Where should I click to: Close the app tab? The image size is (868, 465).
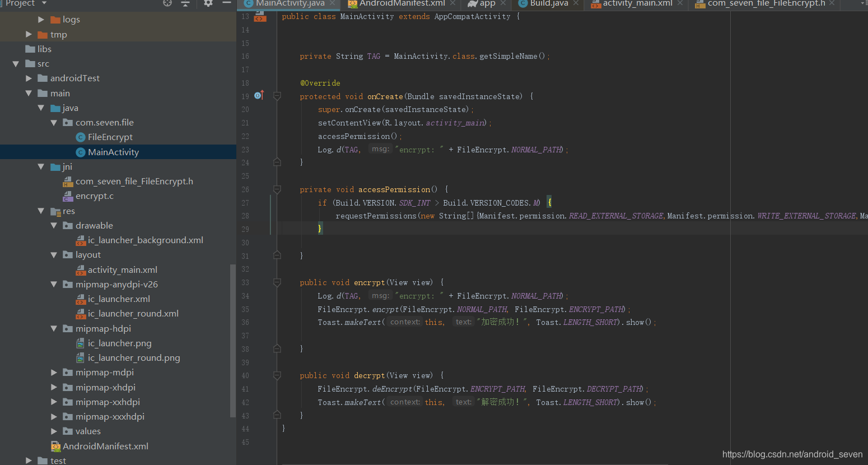(503, 3)
